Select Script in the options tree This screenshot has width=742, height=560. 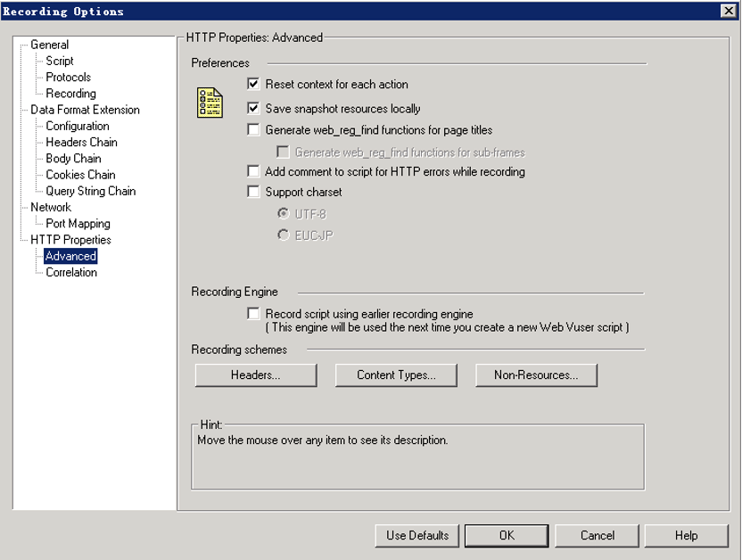pos(60,61)
